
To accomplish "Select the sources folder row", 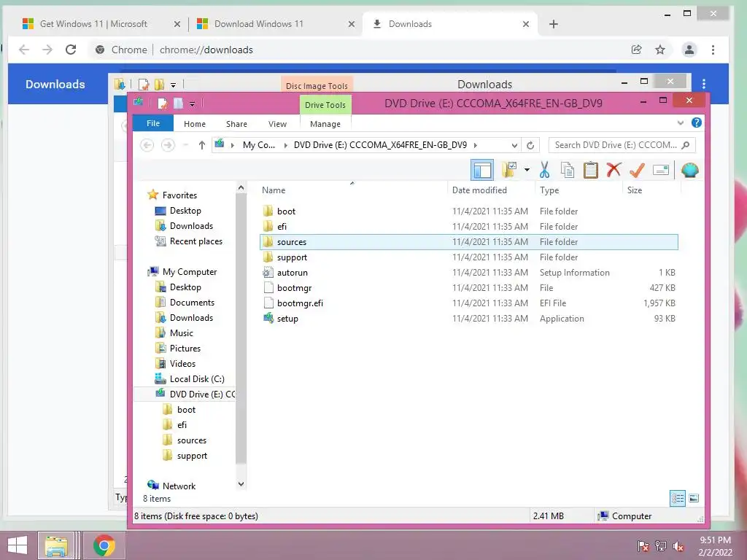I will [x=469, y=242].
